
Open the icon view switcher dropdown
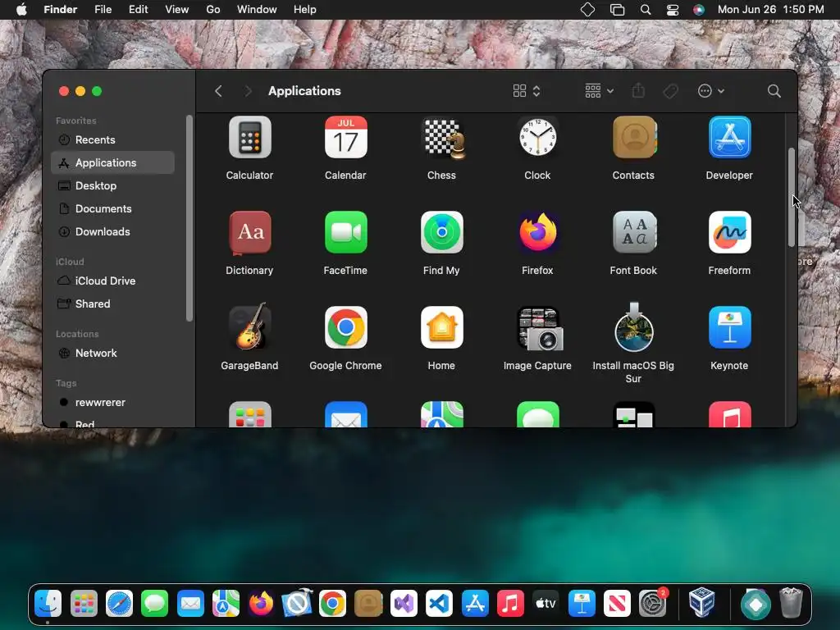[x=527, y=91]
